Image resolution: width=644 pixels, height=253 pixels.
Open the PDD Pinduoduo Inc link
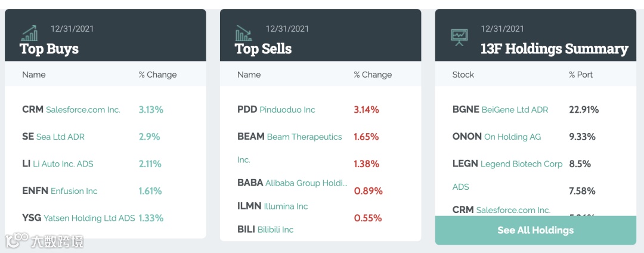(276, 110)
